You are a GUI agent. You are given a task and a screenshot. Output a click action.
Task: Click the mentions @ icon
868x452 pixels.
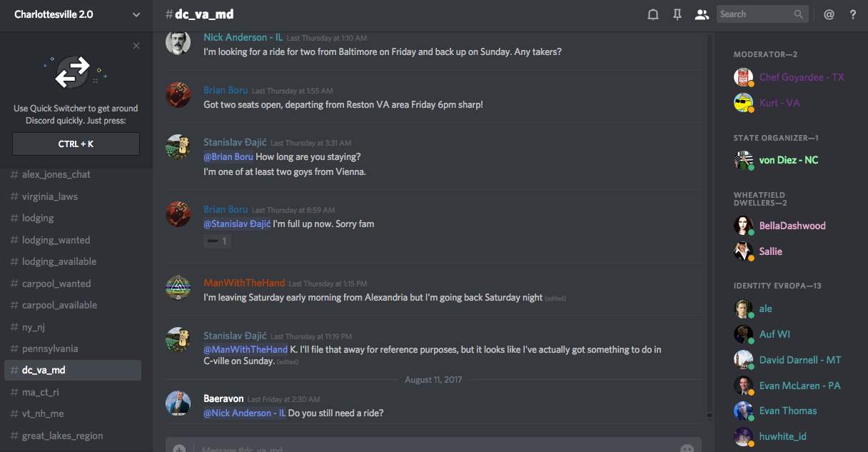click(x=829, y=14)
